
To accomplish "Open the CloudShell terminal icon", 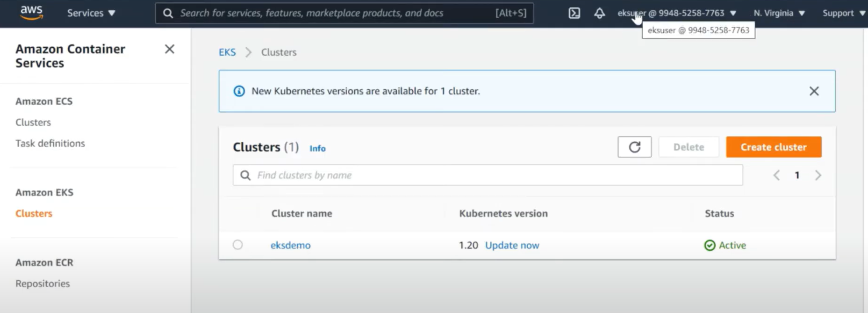I will pos(574,13).
